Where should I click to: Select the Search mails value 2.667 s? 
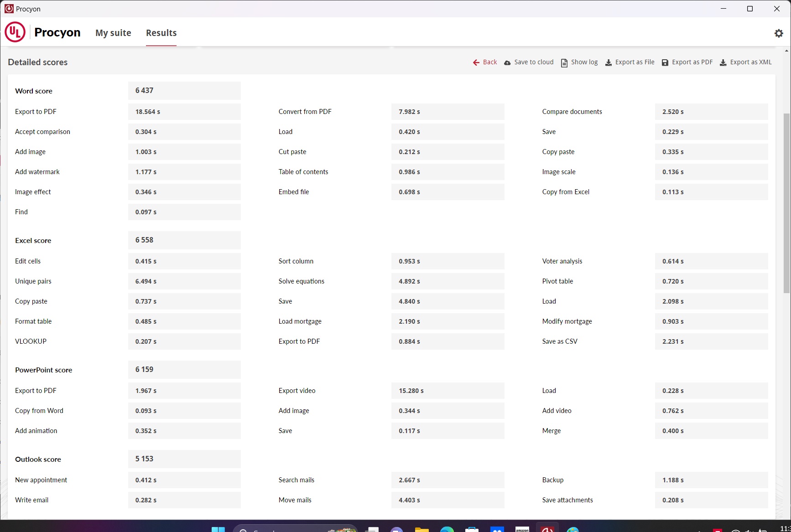point(448,480)
